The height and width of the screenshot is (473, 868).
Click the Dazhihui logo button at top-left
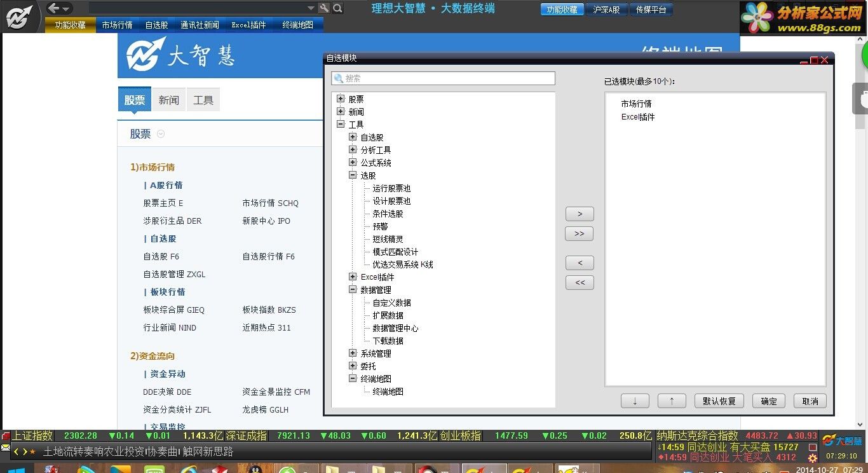point(19,16)
